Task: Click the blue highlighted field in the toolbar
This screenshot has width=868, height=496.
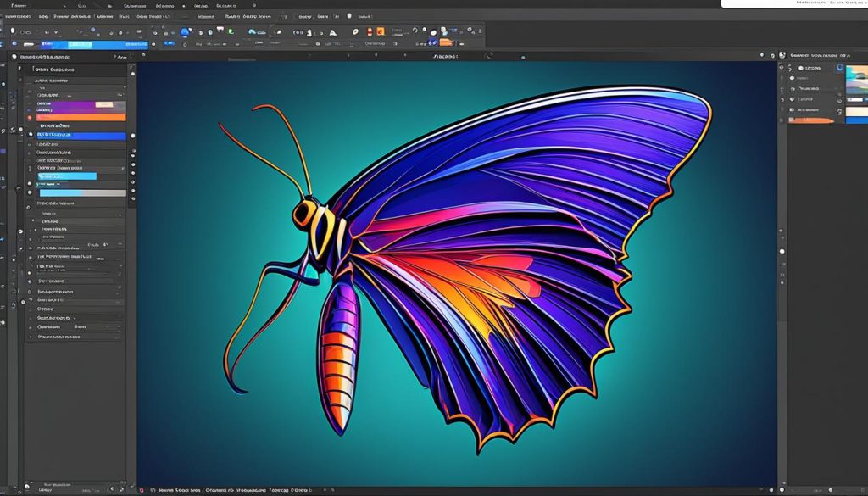Action: tap(93, 45)
